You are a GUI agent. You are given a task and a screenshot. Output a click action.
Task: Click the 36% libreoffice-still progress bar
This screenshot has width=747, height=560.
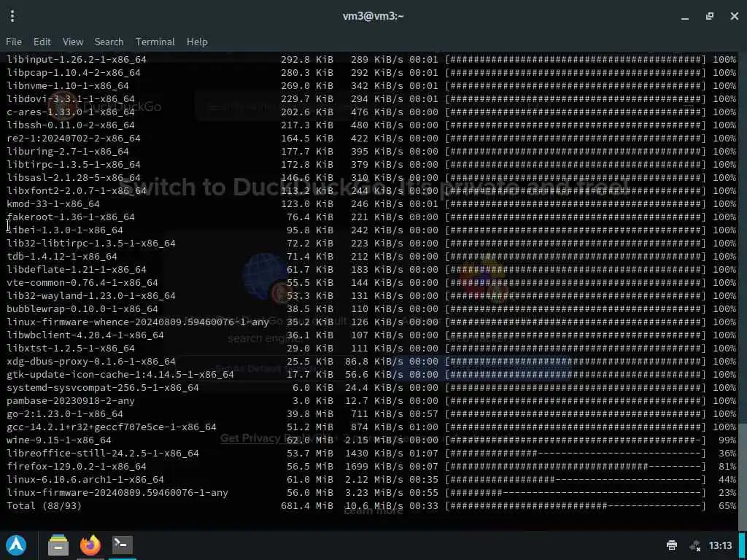pyautogui.click(x=576, y=454)
